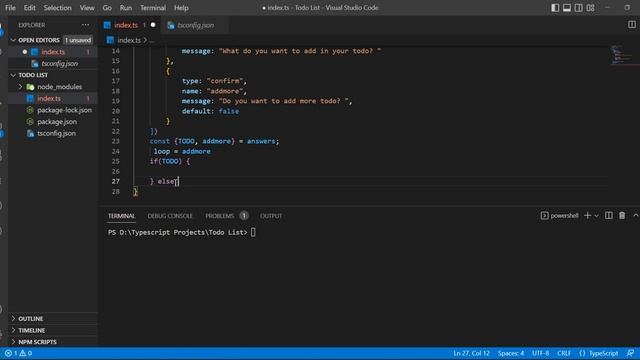Image resolution: width=640 pixels, height=360 pixels.
Task: Click breadcrumb ellipsis after index.ts
Action: click(152, 40)
